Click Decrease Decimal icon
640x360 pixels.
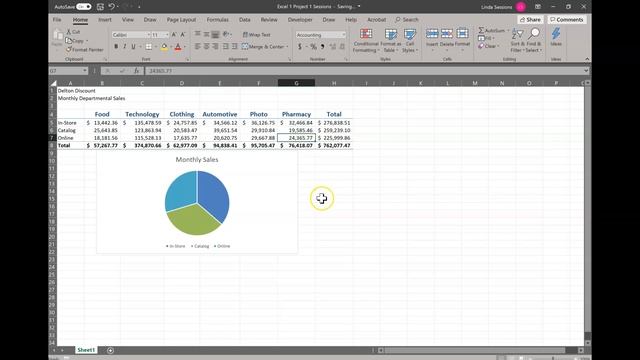pyautogui.click(x=342, y=47)
